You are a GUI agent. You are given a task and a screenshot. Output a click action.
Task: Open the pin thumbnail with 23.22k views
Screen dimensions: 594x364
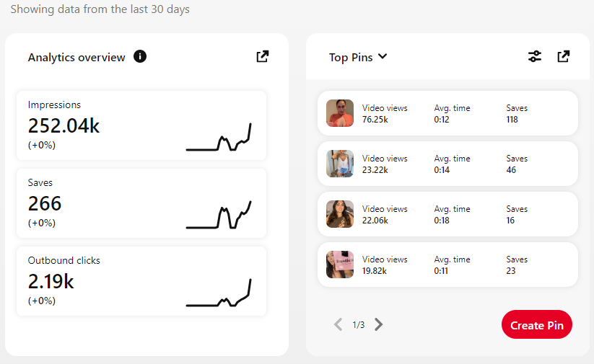point(340,164)
